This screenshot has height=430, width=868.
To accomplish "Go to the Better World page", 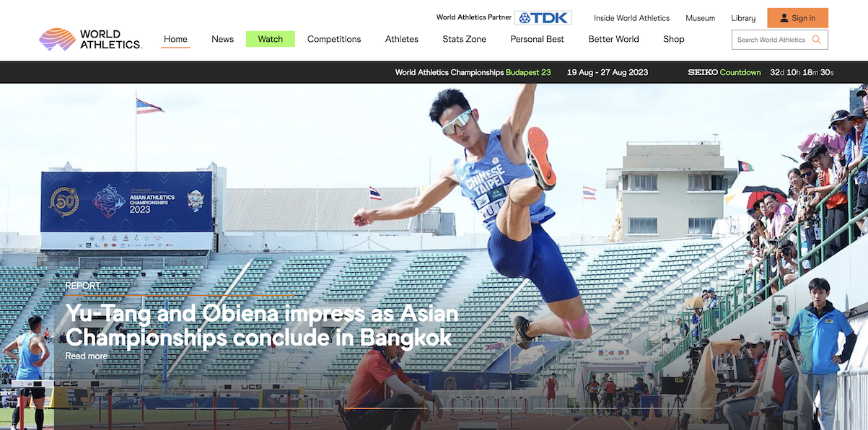I will [x=614, y=39].
